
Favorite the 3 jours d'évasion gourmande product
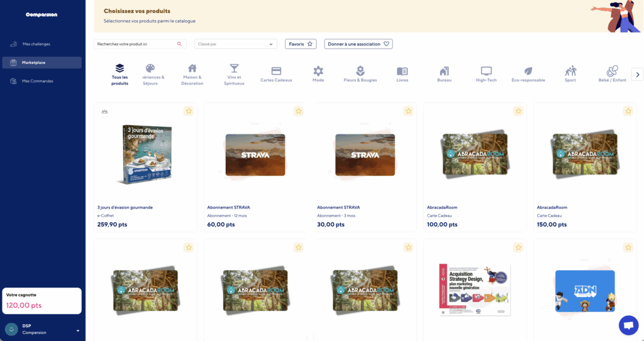click(189, 111)
